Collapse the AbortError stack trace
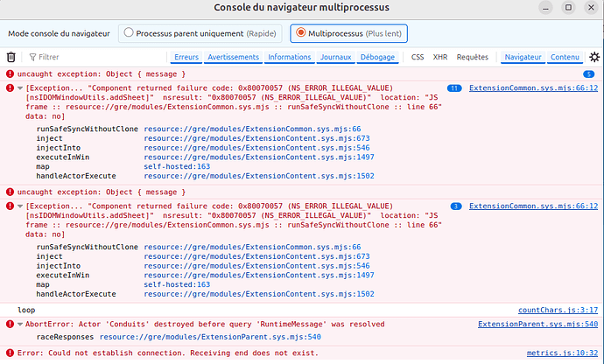604x364 pixels. 20,325
